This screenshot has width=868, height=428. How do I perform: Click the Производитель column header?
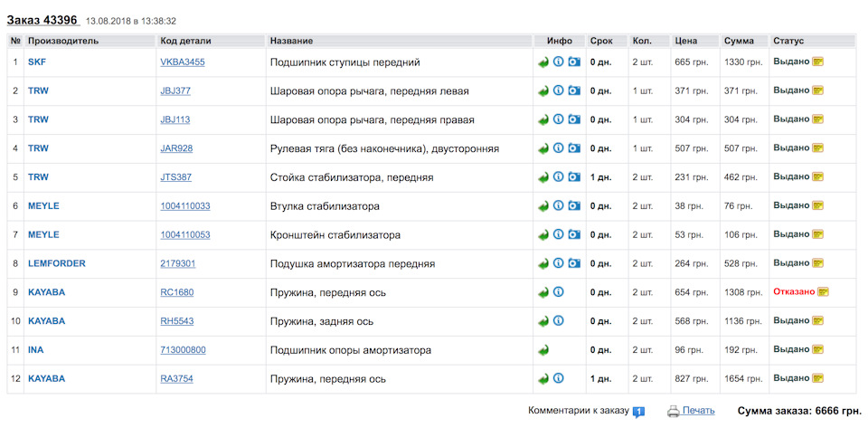tap(63, 41)
